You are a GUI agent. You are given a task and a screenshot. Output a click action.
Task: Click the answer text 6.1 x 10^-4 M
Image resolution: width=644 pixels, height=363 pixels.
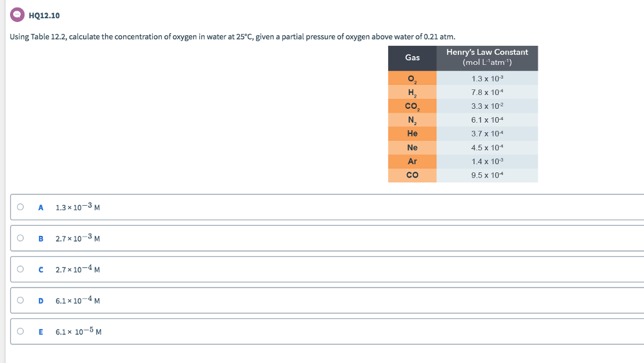(x=77, y=301)
